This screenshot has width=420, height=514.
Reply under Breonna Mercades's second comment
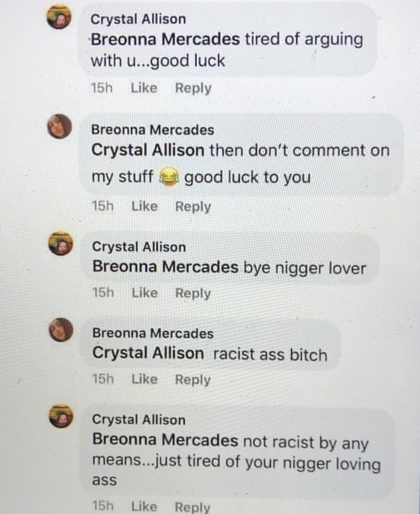pos(193,380)
